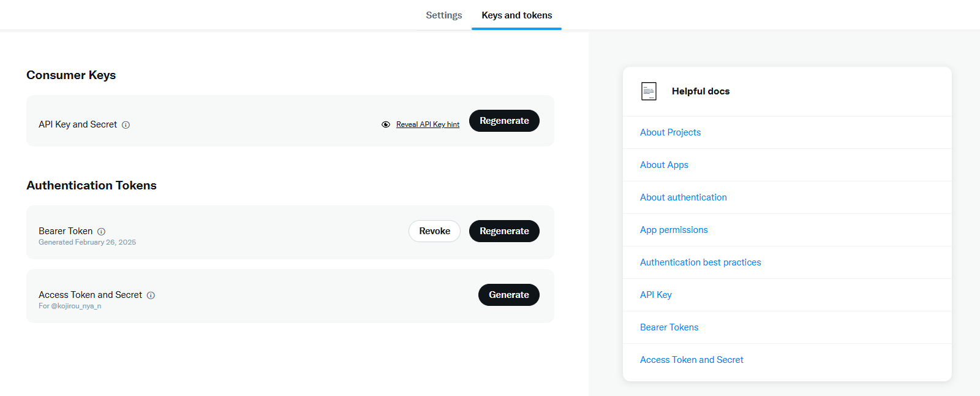Click the eye icon for API Key hint
Viewport: 980px width, 396px height.
pos(386,124)
